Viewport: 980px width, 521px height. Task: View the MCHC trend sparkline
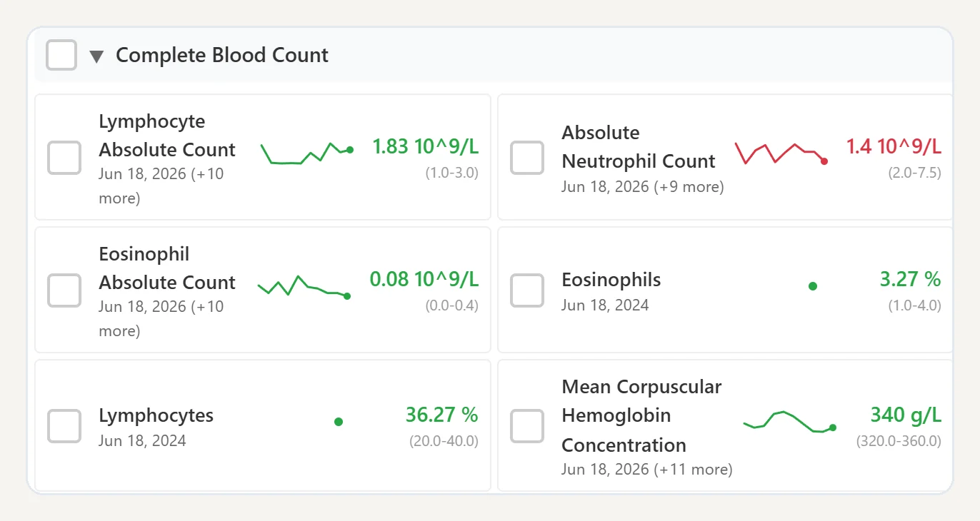click(790, 422)
